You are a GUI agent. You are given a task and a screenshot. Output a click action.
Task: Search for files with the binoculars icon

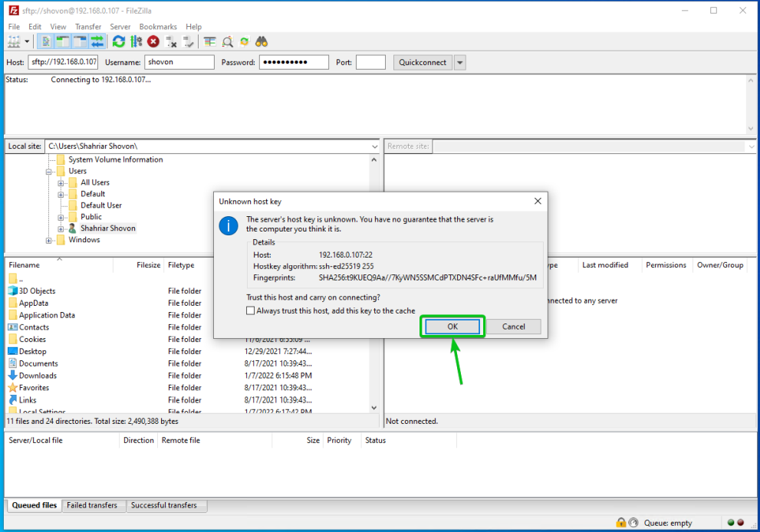point(262,41)
